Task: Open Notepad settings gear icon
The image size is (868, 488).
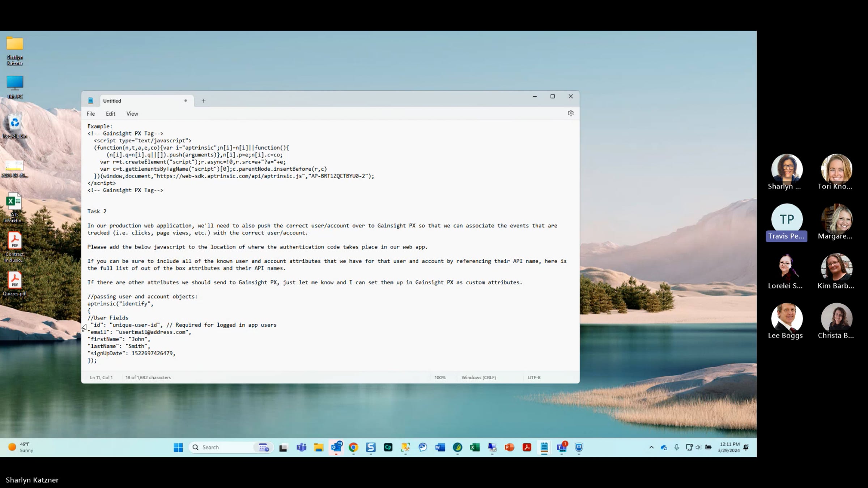Action: [570, 114]
